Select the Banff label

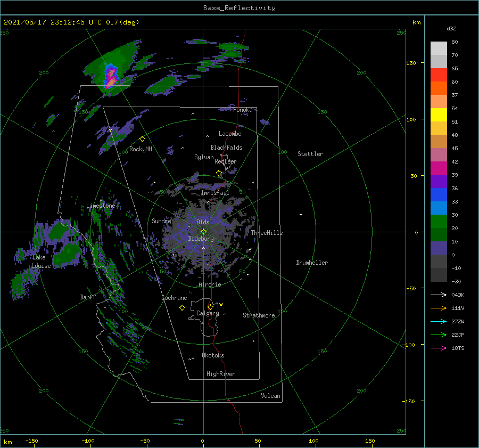pyautogui.click(x=88, y=297)
